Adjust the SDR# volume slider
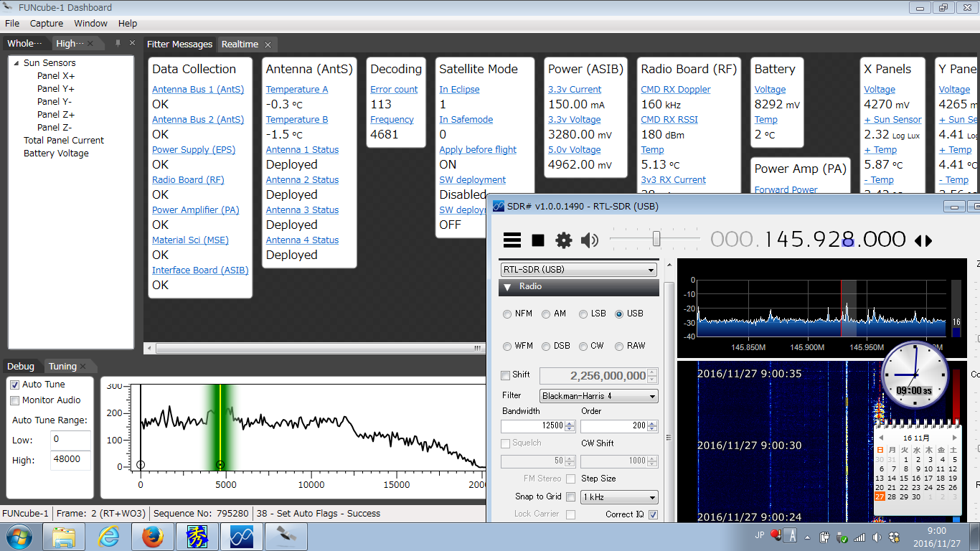980x551 pixels. [x=656, y=239]
